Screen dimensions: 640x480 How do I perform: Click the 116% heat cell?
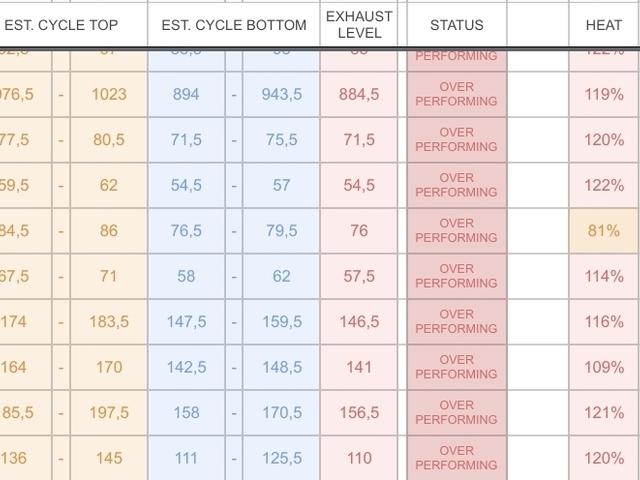[x=603, y=322]
